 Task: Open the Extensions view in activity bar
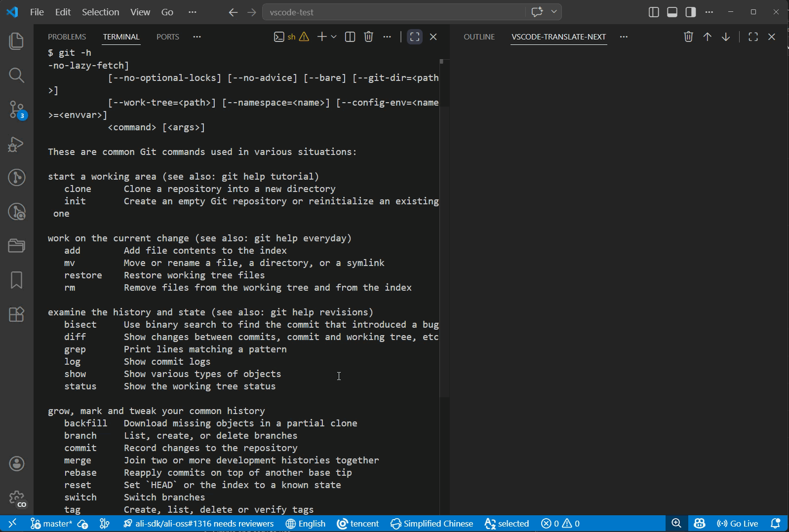pos(16,314)
